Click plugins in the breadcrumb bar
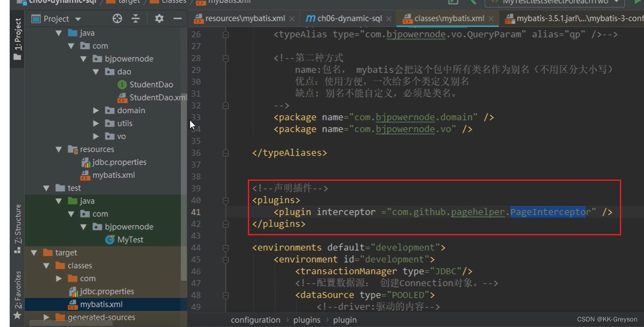644x327 pixels. coord(307,320)
